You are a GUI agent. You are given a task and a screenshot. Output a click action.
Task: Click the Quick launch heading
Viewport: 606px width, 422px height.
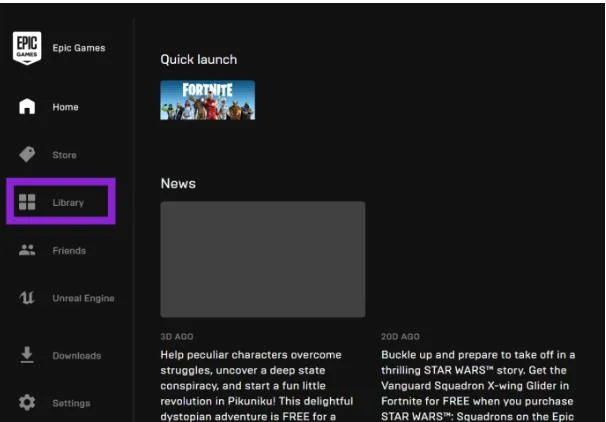(x=199, y=60)
